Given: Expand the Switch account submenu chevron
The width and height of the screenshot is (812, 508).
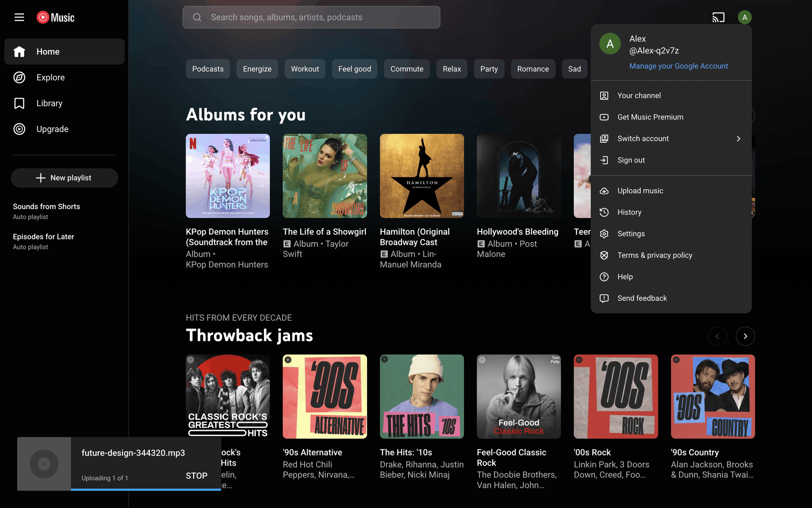Looking at the screenshot, I should click(x=738, y=139).
